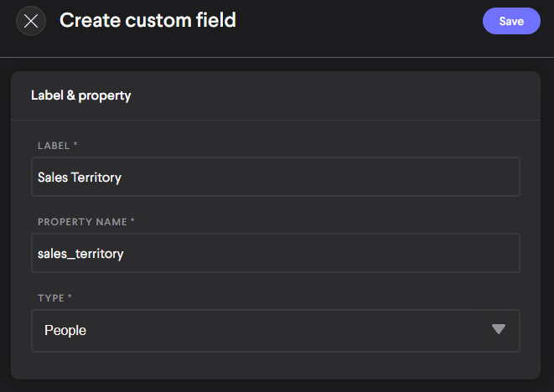Click the LABEL caption text

pos(54,145)
